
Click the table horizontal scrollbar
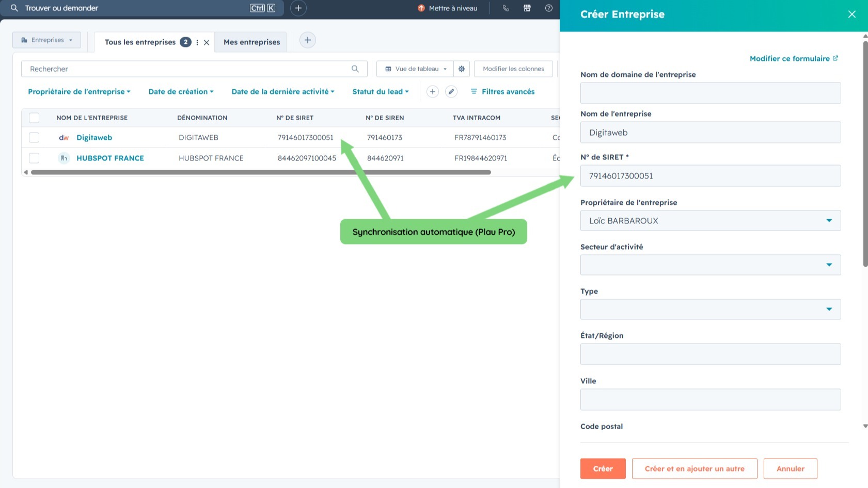261,172
